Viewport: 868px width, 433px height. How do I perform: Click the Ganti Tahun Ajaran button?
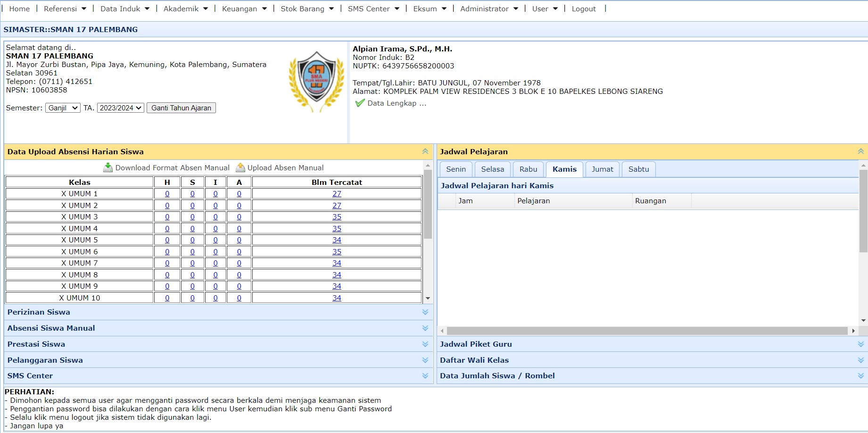point(181,108)
